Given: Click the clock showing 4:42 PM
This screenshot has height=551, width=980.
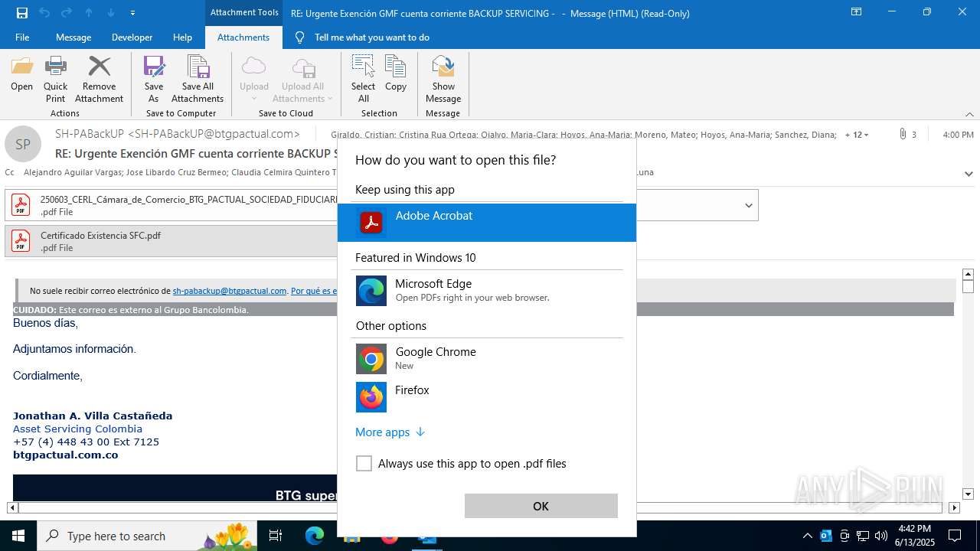Looking at the screenshot, I should click(x=913, y=529).
